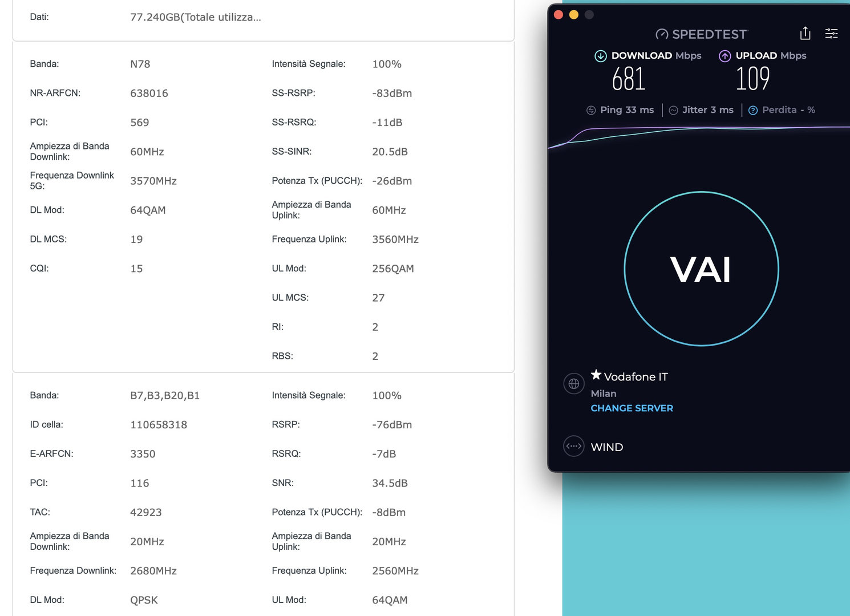Viewport: 850px width, 616px height.
Task: Click the SS-RSRP value -83dBm
Action: tap(392, 93)
